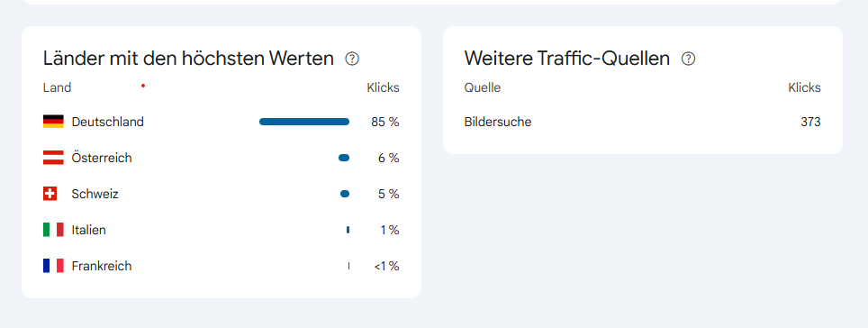Click the Klicks header in the countries card
The image size is (868, 328).
(383, 87)
